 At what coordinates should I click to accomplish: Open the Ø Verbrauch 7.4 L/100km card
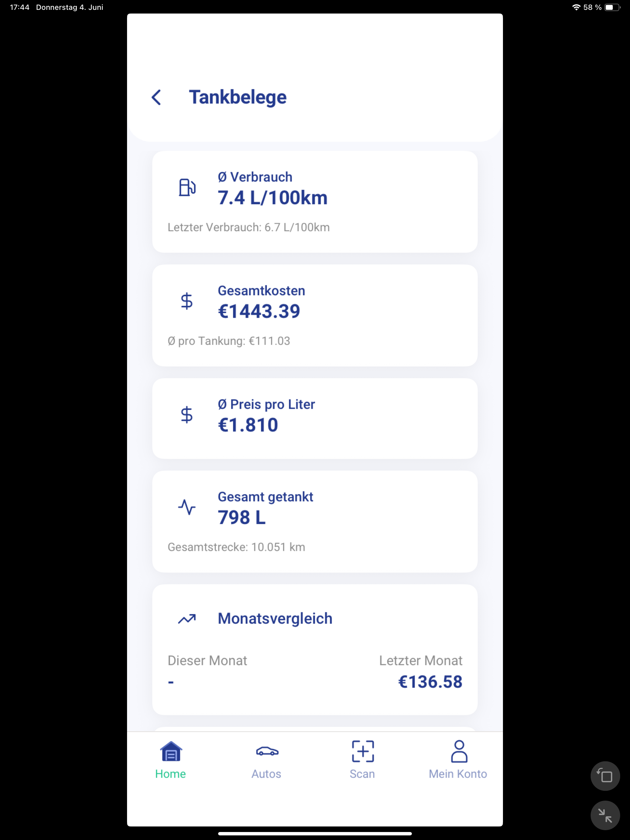(x=315, y=202)
